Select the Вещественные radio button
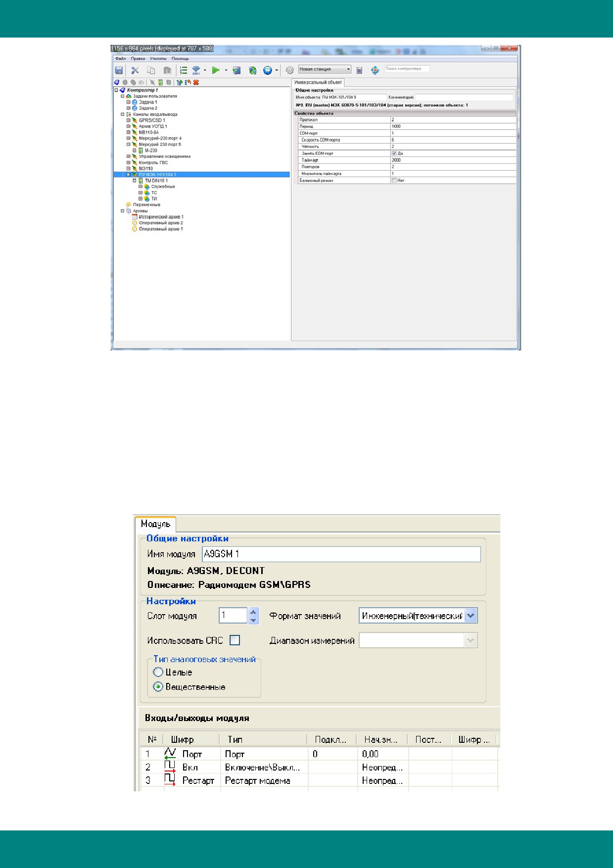The width and height of the screenshot is (613, 868). coord(158,687)
